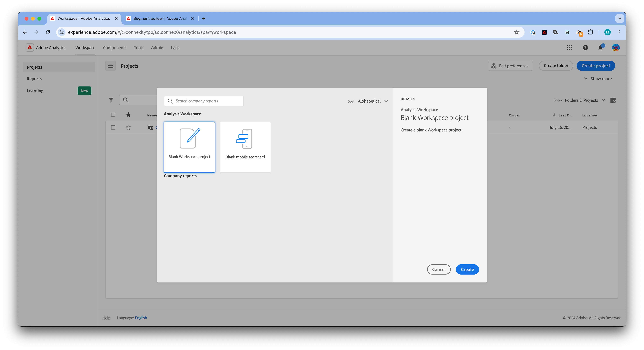The image size is (644, 350).
Task: Open a new browser tab
Action: 204,19
